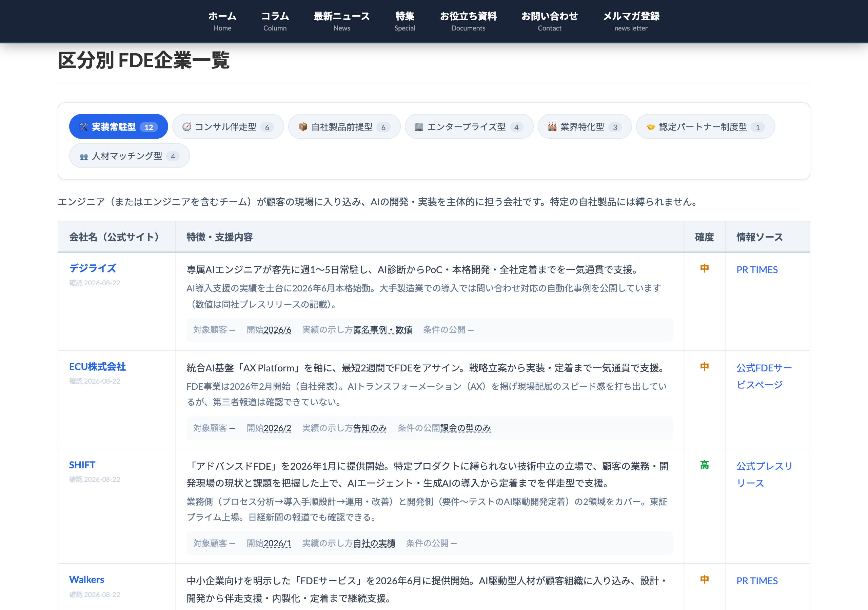Screen dimensions: 868x610
Task: Click 告知のみ in ECU row
Action: [369, 428]
